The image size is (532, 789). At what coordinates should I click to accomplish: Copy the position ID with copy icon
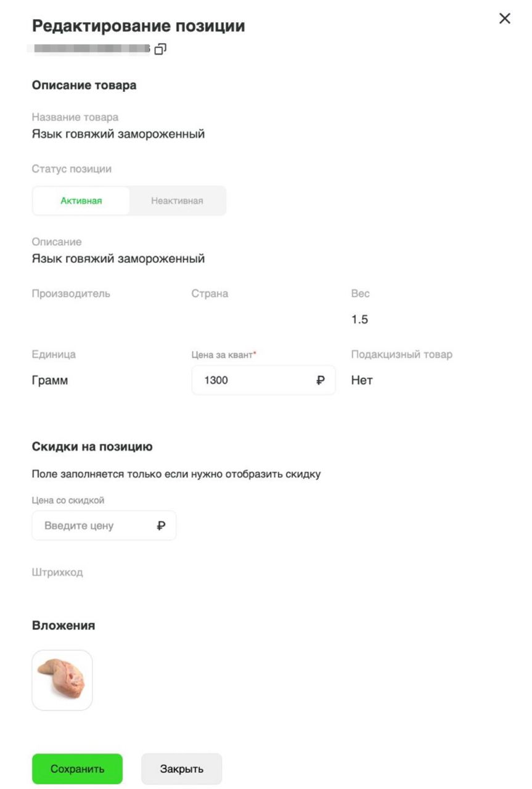point(160,49)
